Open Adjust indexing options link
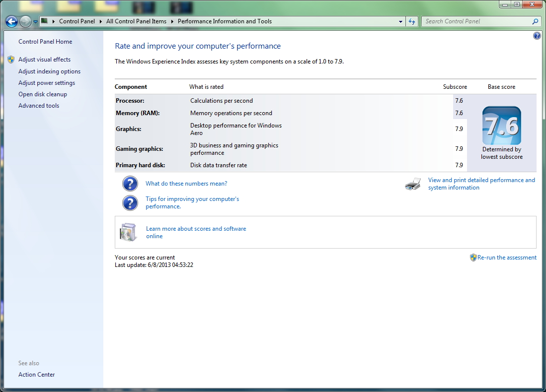The image size is (546, 392). 50,71
